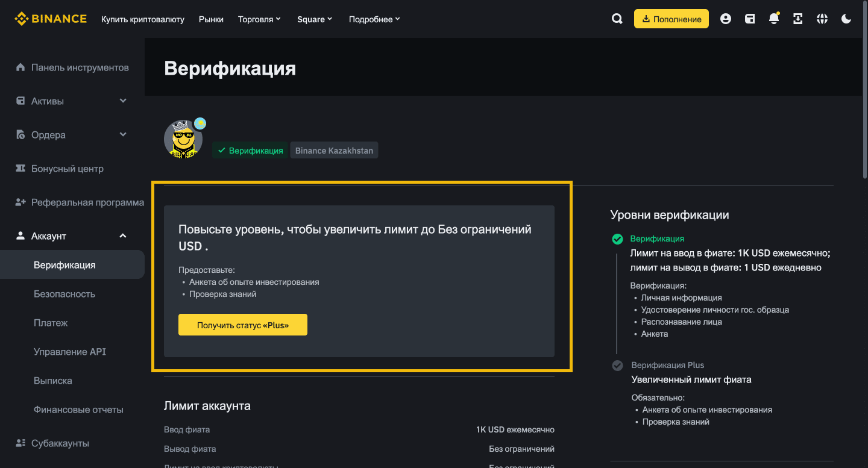Open the profile account icon
This screenshot has width=868, height=468.
point(726,19)
